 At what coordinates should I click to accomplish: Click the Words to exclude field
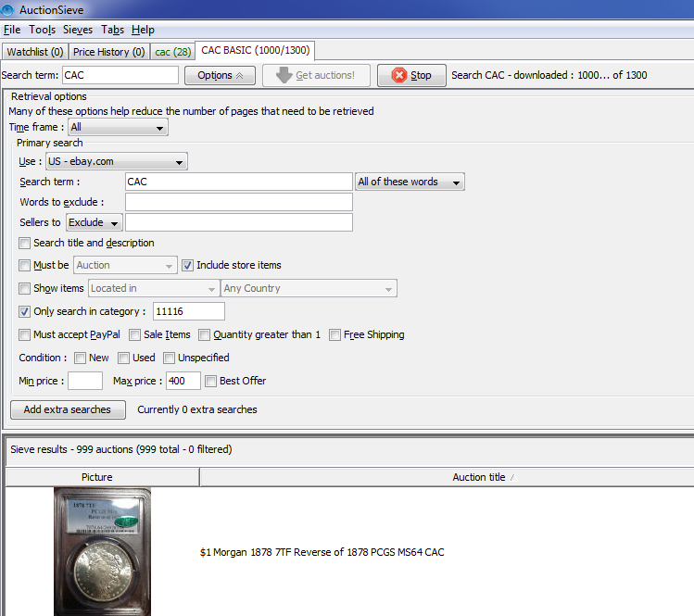tap(238, 202)
